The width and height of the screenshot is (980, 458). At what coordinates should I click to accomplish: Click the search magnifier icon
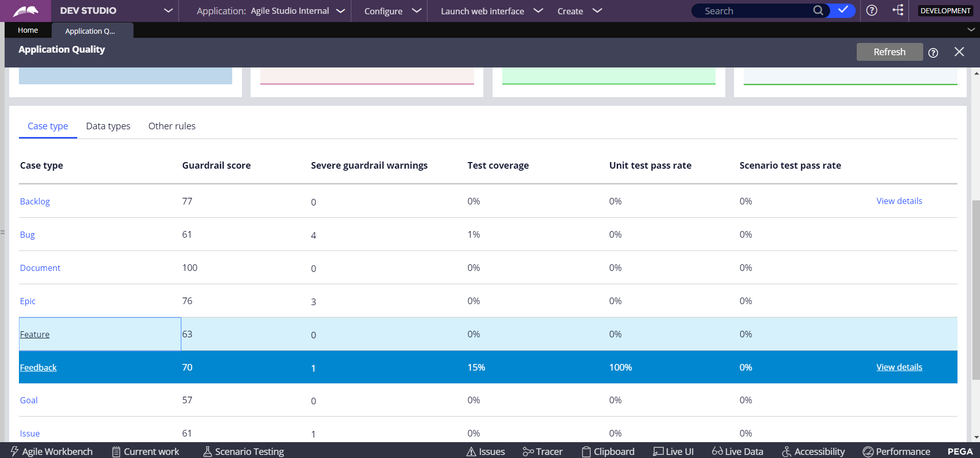point(818,10)
